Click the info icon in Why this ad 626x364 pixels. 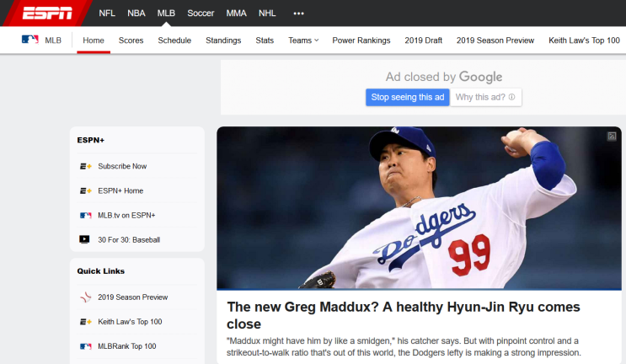pyautogui.click(x=511, y=97)
